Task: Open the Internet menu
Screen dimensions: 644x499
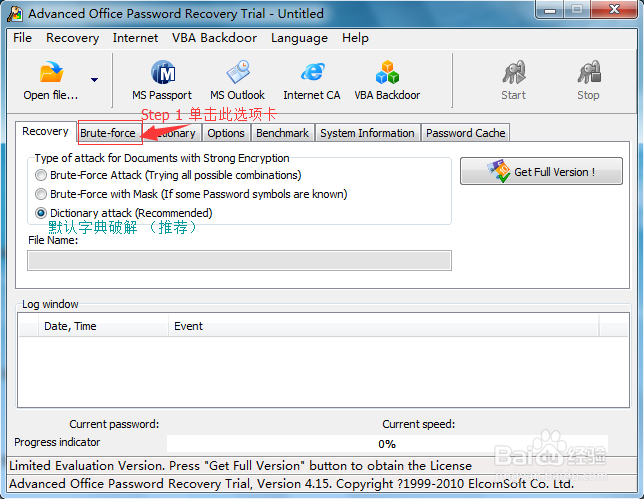Action: click(x=135, y=38)
